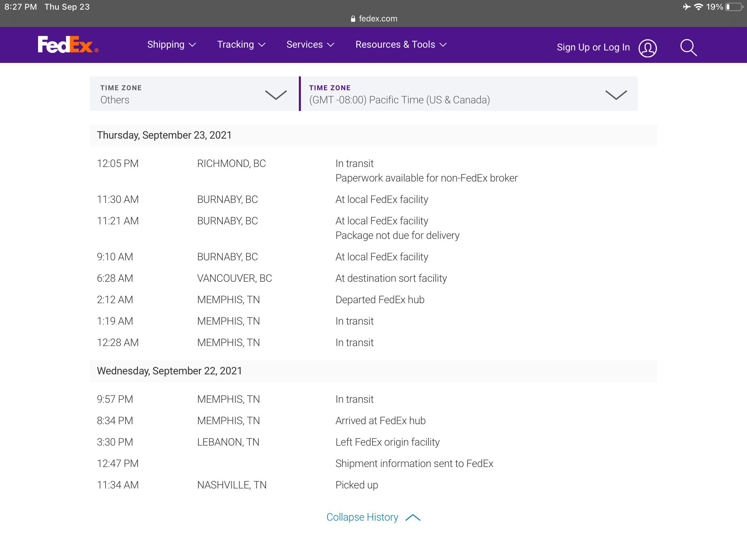Select MEMPHIS, TN in 2:12 AM row

(x=228, y=300)
